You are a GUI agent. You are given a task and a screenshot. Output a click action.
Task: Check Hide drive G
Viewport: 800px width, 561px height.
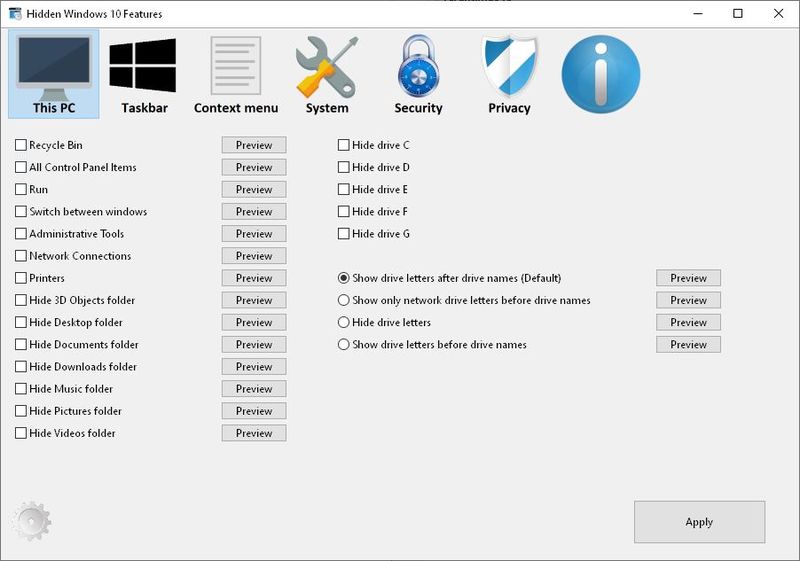(x=343, y=234)
